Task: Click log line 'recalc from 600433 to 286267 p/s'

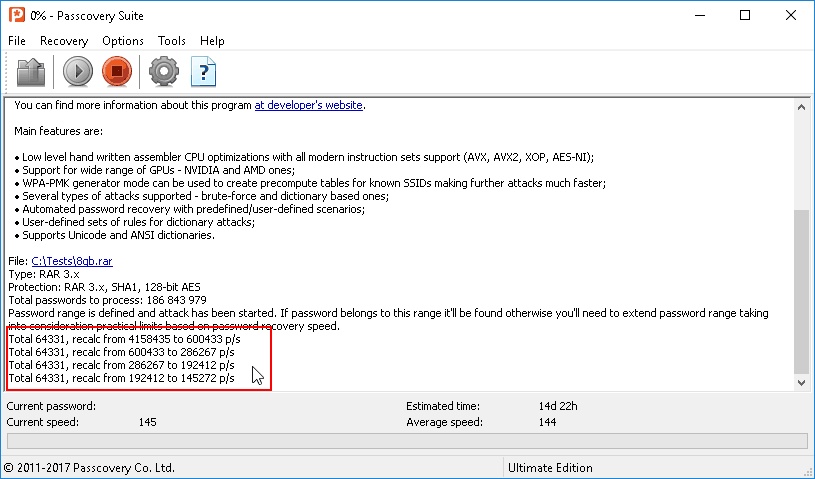Action: click(121, 352)
